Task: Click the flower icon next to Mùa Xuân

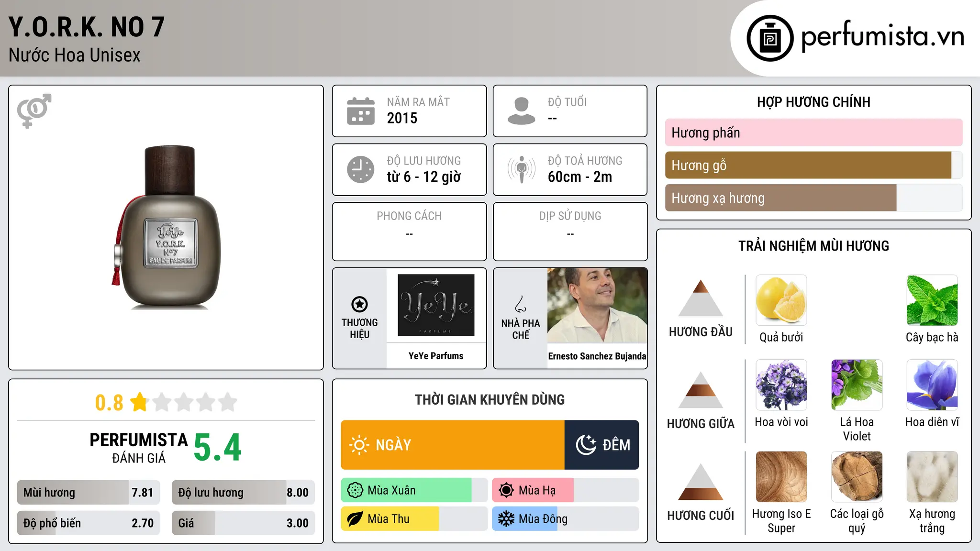Action: (x=355, y=490)
